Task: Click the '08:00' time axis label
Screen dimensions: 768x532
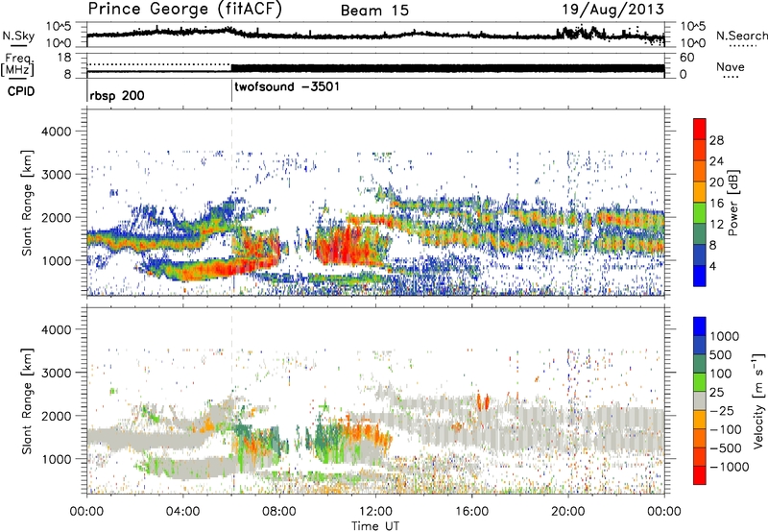Action: click(279, 512)
